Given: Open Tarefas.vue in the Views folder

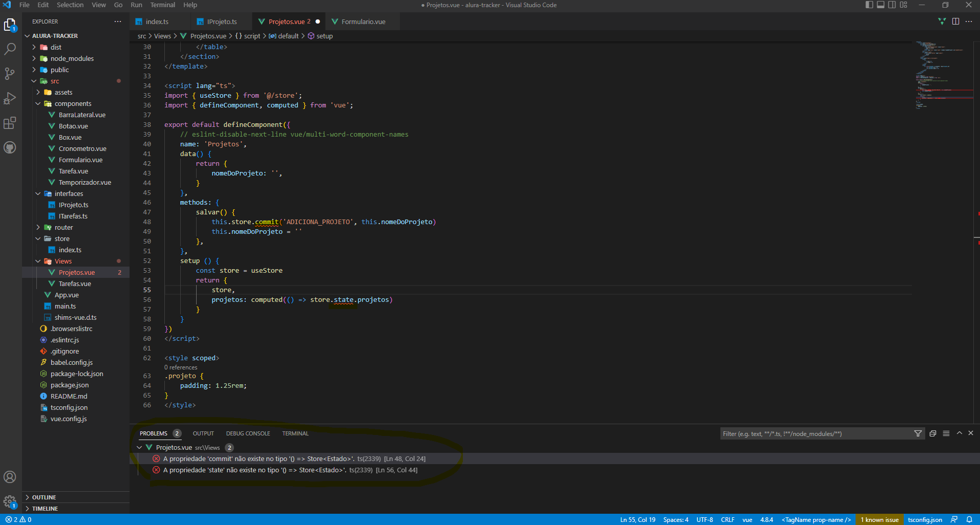Looking at the screenshot, I should tap(75, 283).
